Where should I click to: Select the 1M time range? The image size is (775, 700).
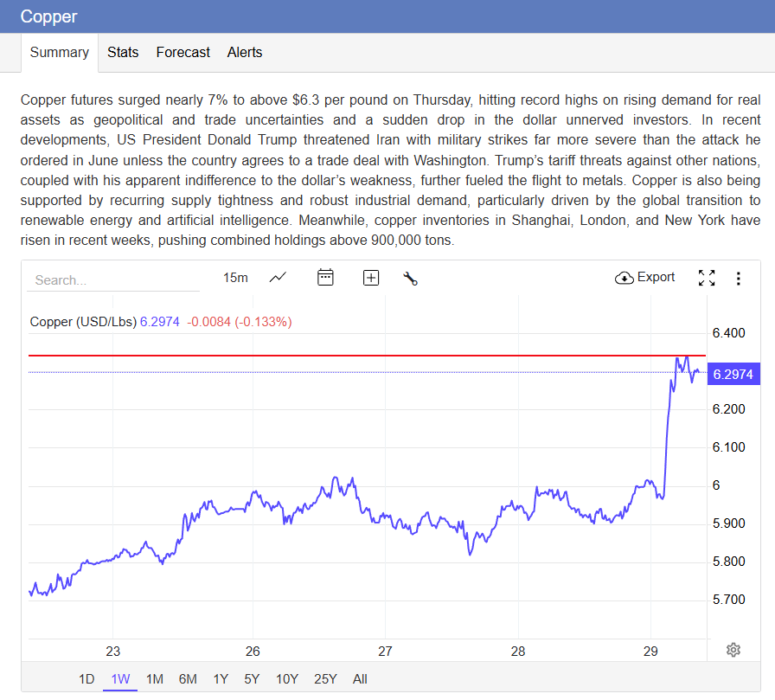tap(155, 679)
